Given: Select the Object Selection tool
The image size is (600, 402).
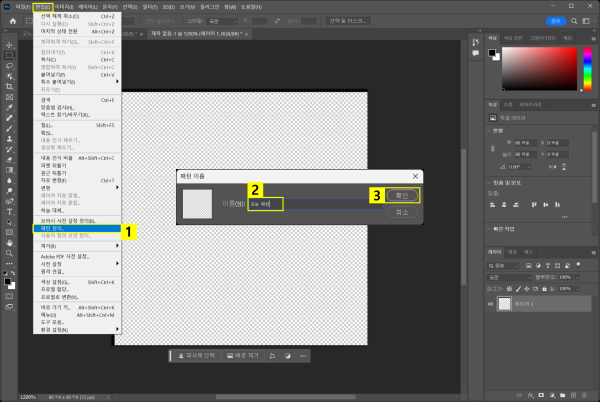Looking at the screenshot, I should tap(9, 76).
